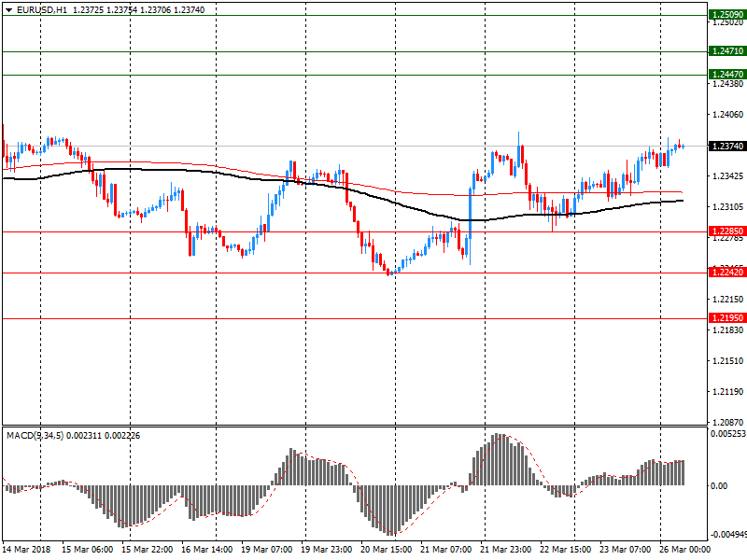Viewport: 747px width, 560px height.
Task: Select the green 1.24470 price level label
Action: point(726,74)
